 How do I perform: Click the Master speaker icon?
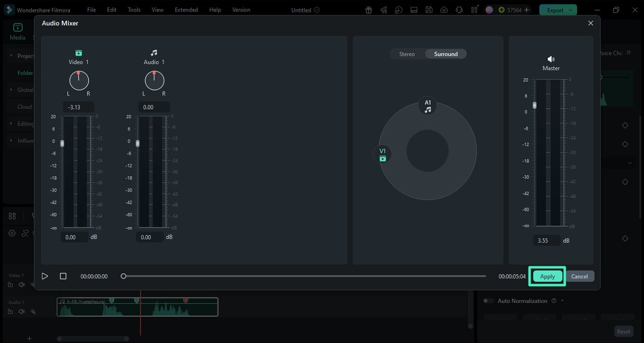click(551, 59)
